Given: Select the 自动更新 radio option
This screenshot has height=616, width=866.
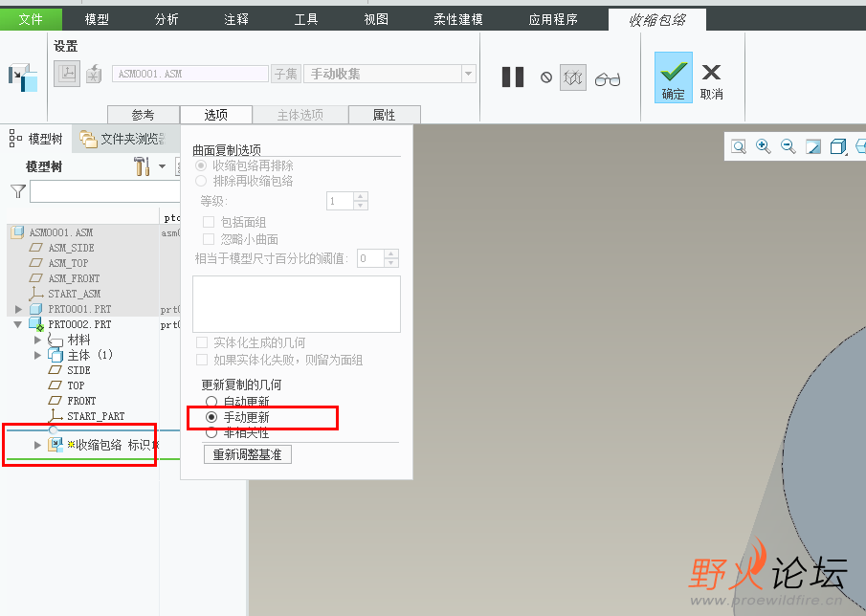Looking at the screenshot, I should click(x=211, y=402).
